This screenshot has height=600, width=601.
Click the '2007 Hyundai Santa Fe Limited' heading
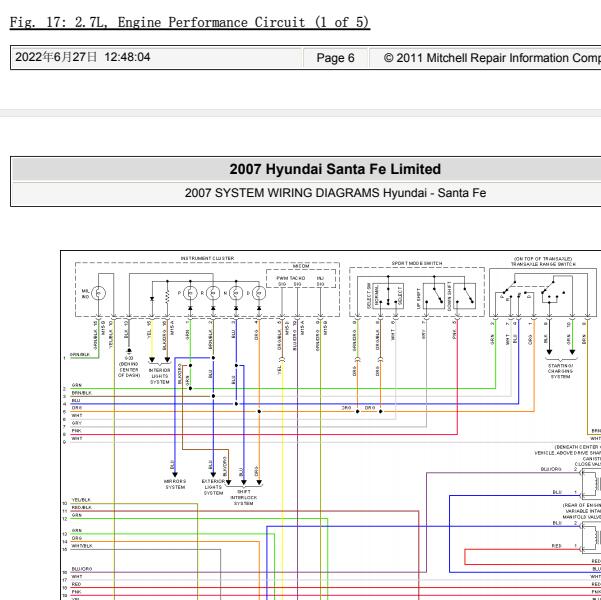pos(335,169)
